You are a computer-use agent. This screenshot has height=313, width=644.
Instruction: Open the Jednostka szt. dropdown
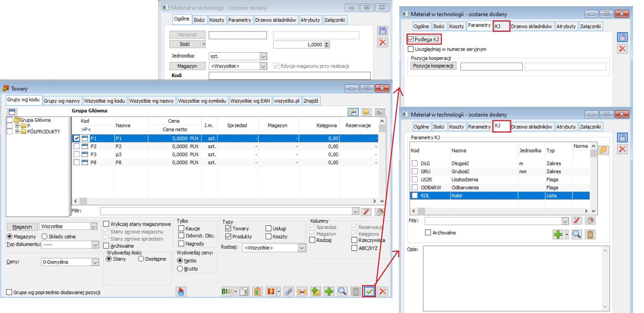click(x=263, y=56)
